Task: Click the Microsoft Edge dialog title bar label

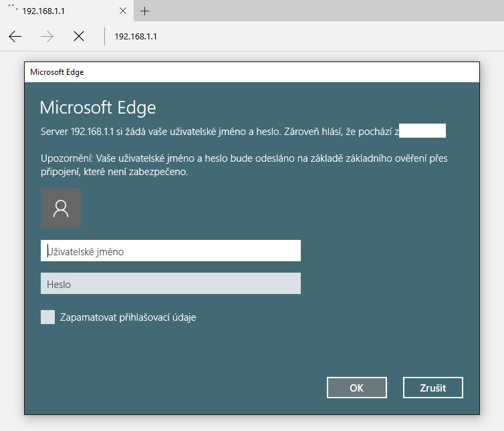Action: tap(57, 72)
